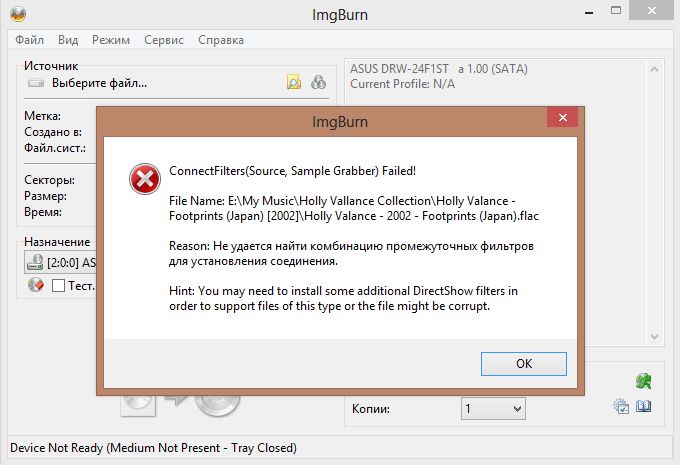Open the Справка menu
The height and width of the screenshot is (465, 680).
click(221, 40)
